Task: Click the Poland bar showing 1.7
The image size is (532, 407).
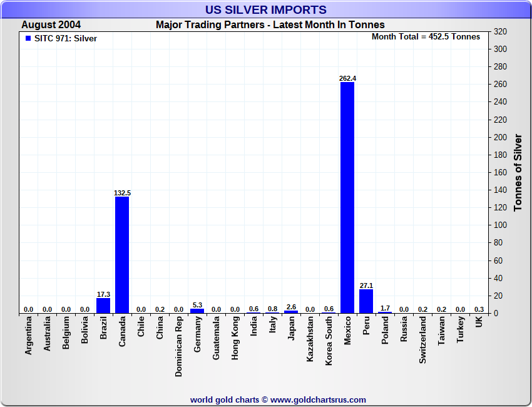Action: pyautogui.click(x=385, y=312)
